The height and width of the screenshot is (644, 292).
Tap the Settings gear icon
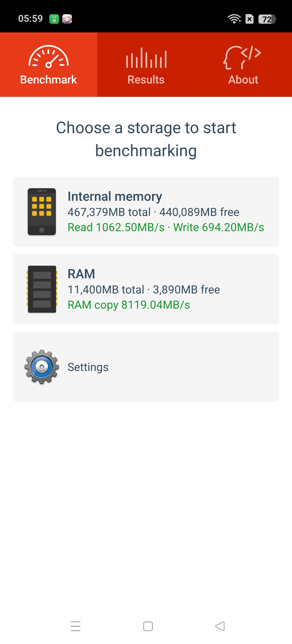[42, 366]
